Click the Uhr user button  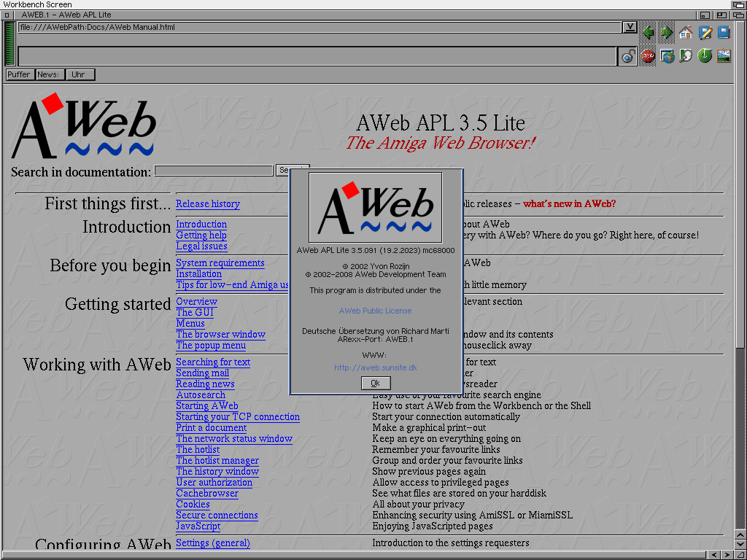coord(80,75)
